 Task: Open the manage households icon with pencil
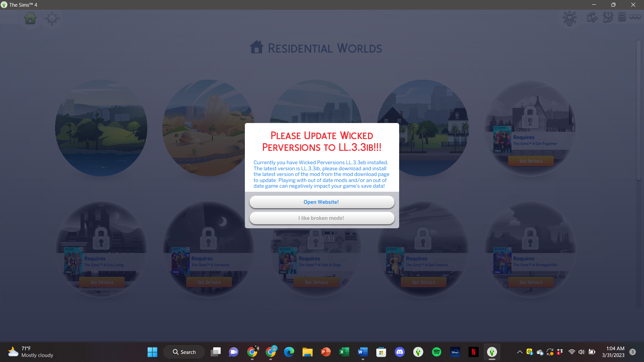click(x=592, y=17)
